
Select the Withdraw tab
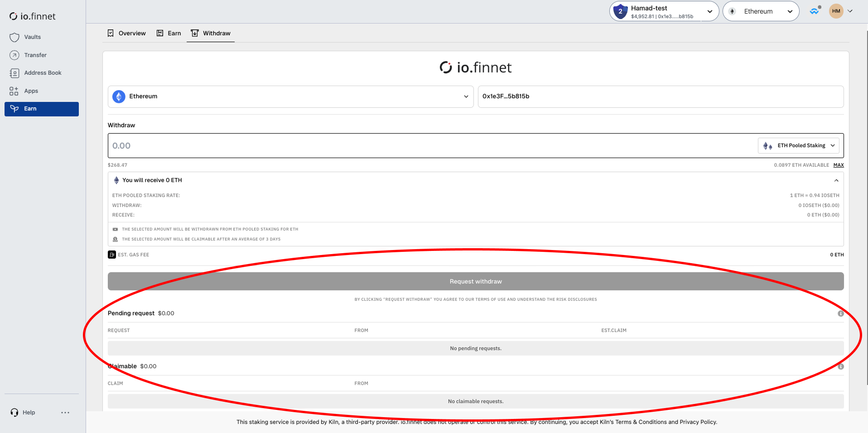(211, 33)
